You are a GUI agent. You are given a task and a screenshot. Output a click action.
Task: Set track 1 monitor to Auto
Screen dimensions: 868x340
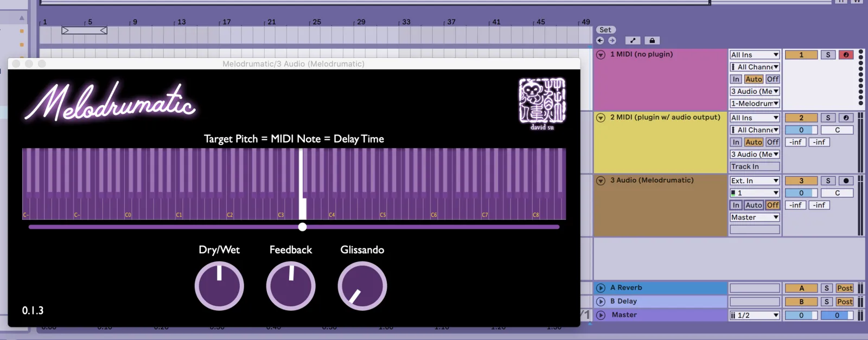click(754, 79)
